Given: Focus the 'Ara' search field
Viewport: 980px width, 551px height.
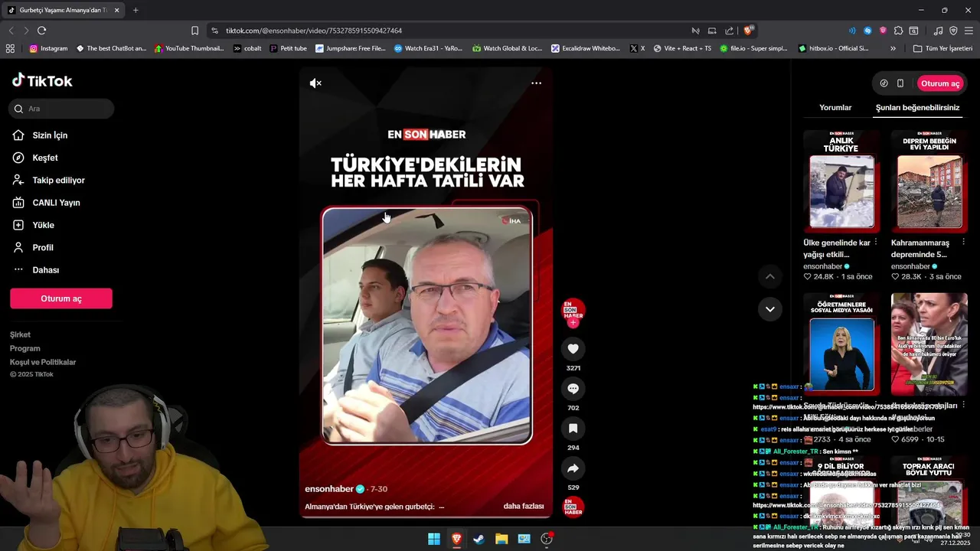Looking at the screenshot, I should (x=62, y=109).
